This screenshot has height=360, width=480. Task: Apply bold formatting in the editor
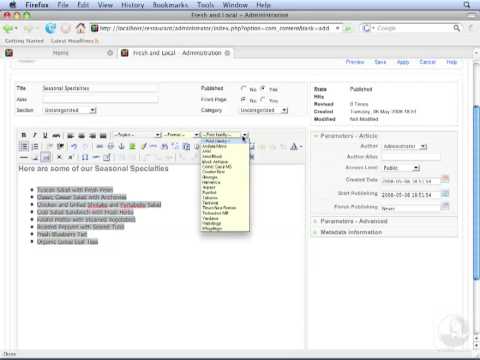pos(24,135)
